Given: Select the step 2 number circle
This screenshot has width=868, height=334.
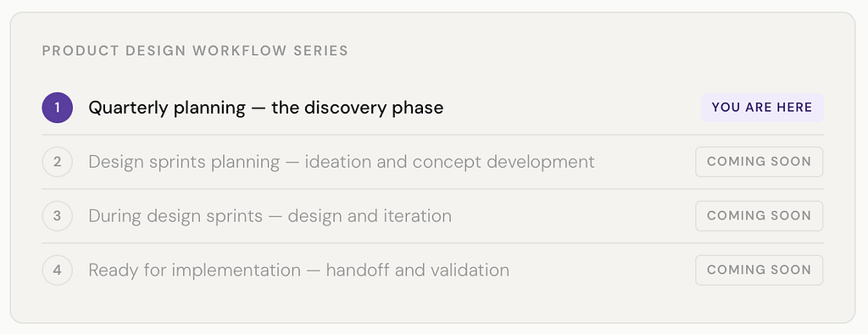Looking at the screenshot, I should click(57, 162).
